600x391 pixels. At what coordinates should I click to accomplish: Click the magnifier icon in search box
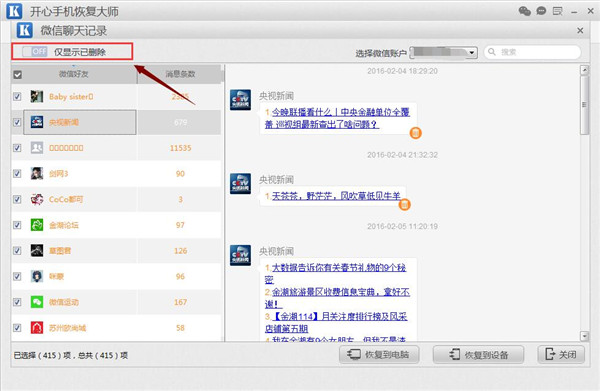pos(492,52)
